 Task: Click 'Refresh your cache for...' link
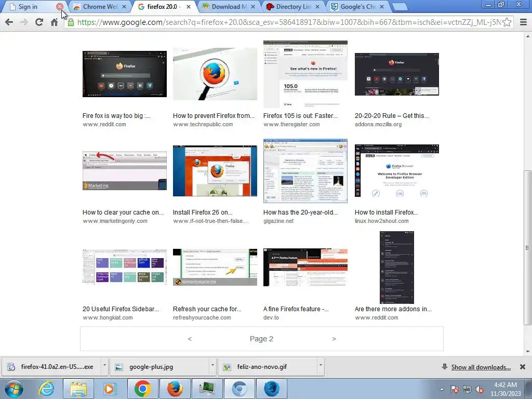point(207,309)
